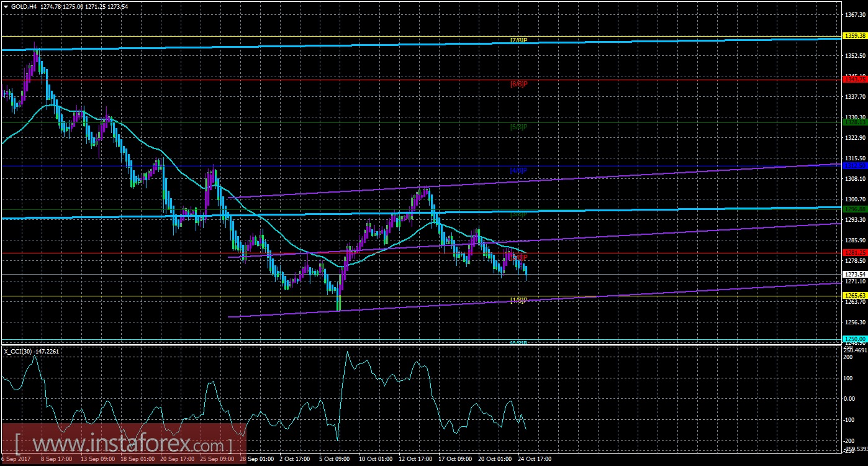Select the green 1296.88 price tag
The image size is (868, 466).
[855, 209]
